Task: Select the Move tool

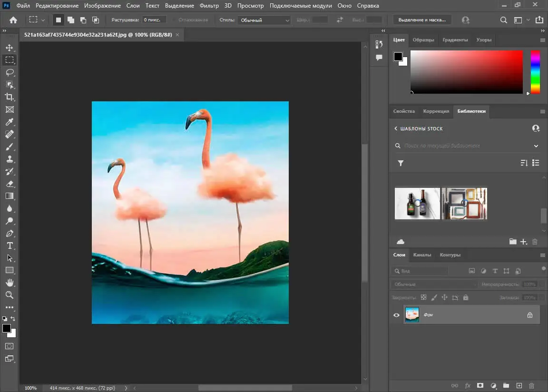Action: [10, 48]
